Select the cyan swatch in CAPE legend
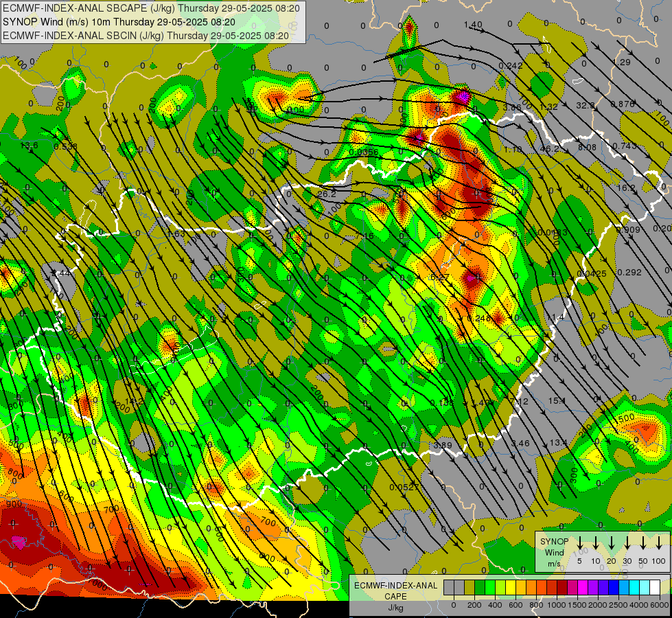 pos(634,588)
